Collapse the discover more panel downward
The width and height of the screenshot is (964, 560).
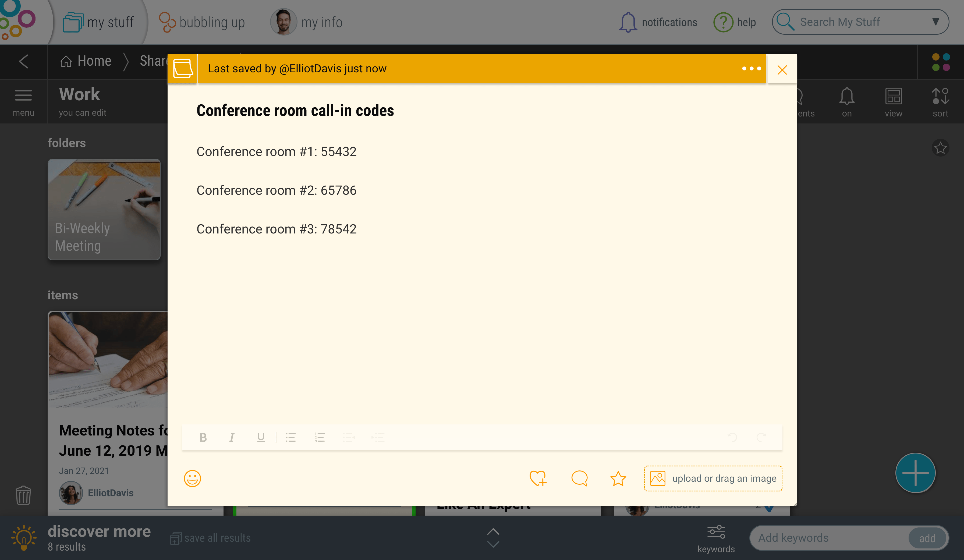[x=493, y=544]
